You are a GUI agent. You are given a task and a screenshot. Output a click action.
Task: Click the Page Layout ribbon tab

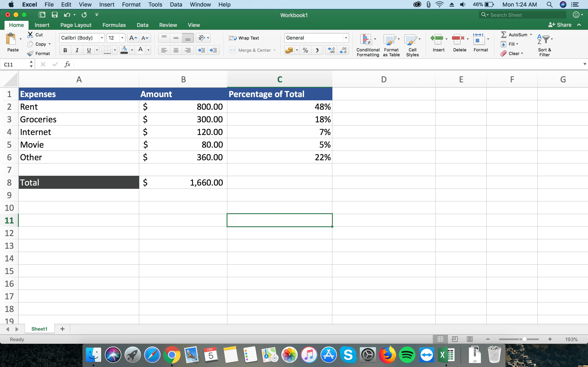click(x=76, y=24)
